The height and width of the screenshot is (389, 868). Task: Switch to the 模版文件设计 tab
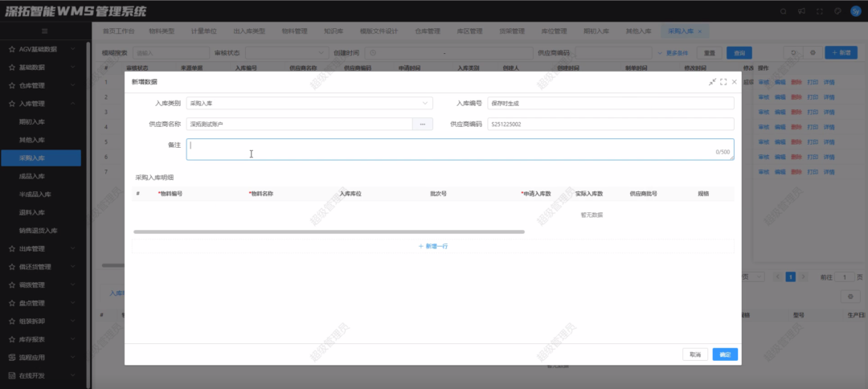(379, 31)
